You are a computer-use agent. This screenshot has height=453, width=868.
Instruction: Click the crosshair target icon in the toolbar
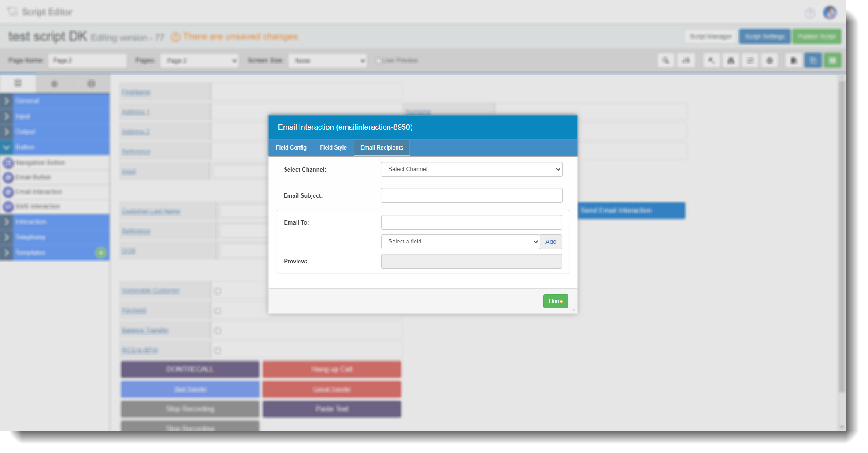[770, 60]
